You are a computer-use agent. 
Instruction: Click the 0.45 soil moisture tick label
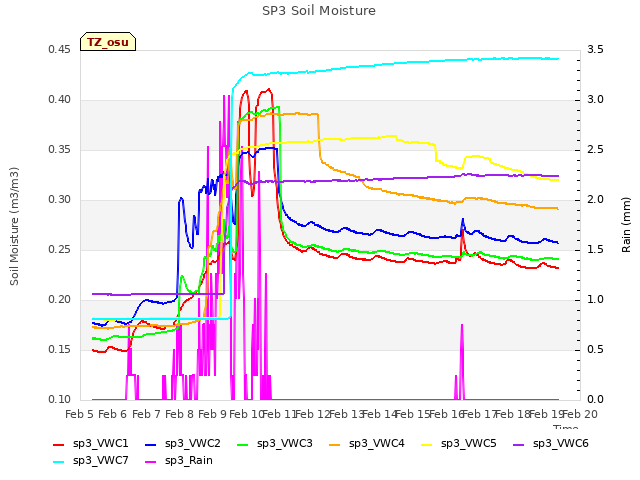pos(60,49)
